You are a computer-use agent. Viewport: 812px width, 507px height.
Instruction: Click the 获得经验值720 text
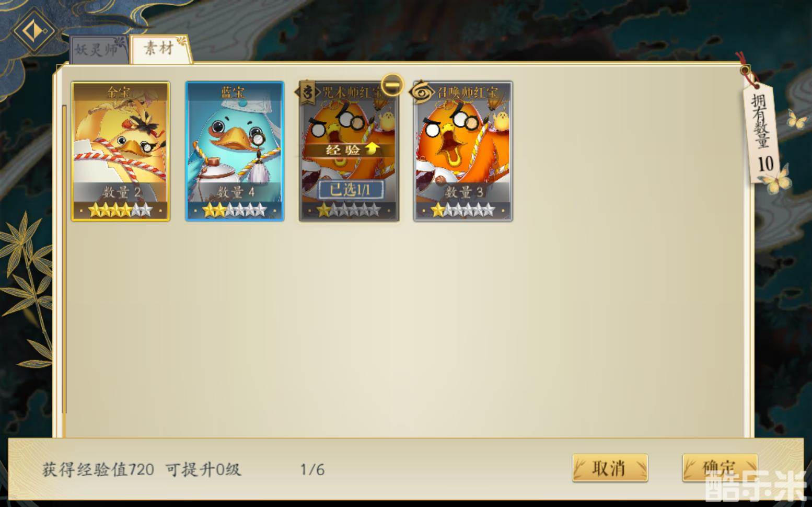pyautogui.click(x=98, y=469)
